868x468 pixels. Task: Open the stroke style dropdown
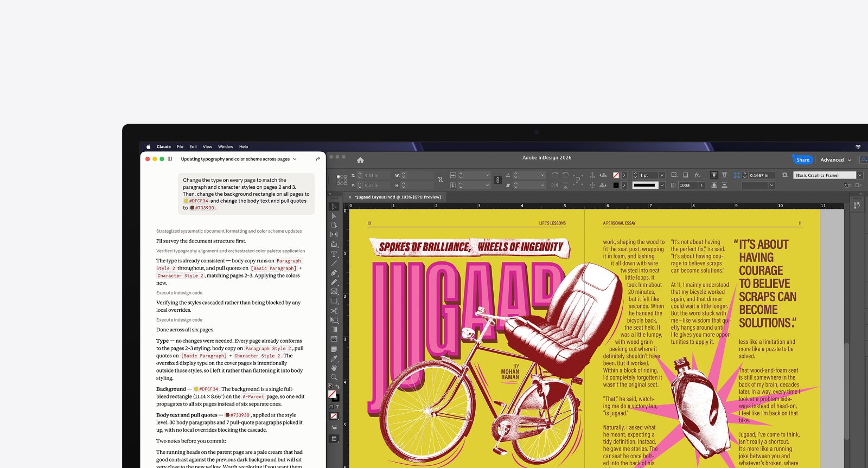[662, 185]
